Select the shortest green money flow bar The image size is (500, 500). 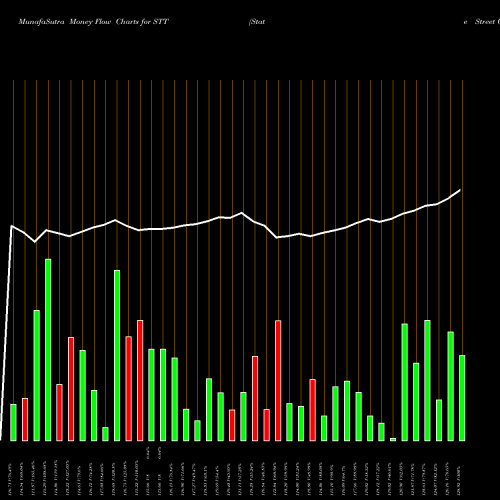tap(393, 439)
